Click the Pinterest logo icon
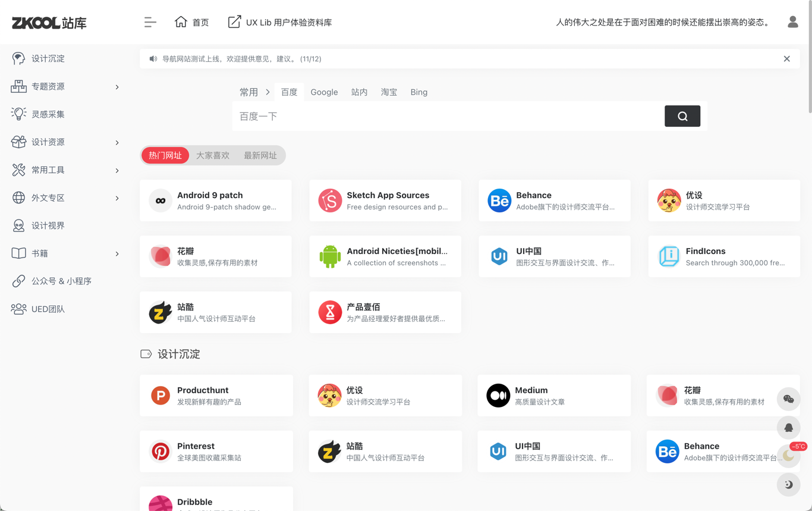 click(x=160, y=452)
